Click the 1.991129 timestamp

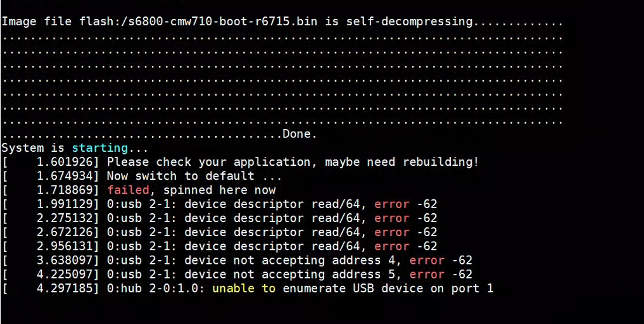pos(68,204)
